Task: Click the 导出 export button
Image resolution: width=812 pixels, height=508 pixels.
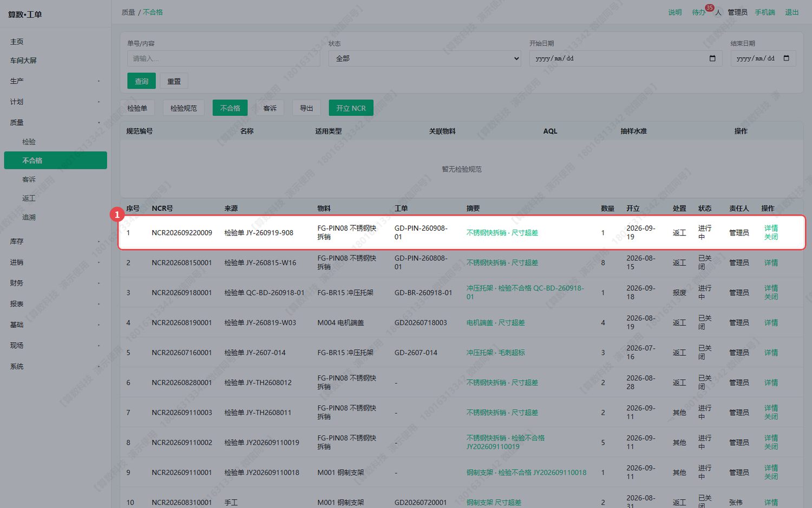Action: (x=306, y=108)
